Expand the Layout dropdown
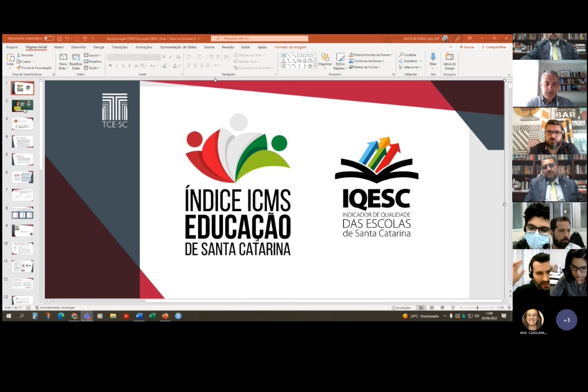The image size is (588, 392). tap(92, 55)
